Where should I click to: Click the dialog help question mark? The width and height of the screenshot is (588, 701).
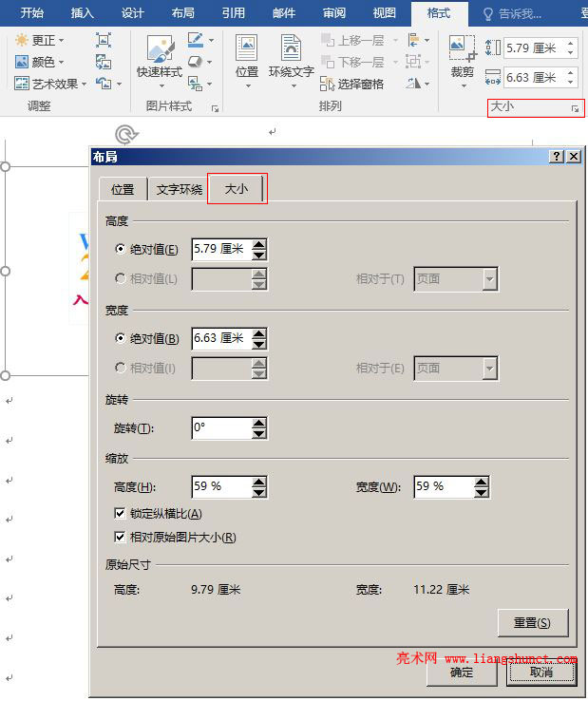557,156
